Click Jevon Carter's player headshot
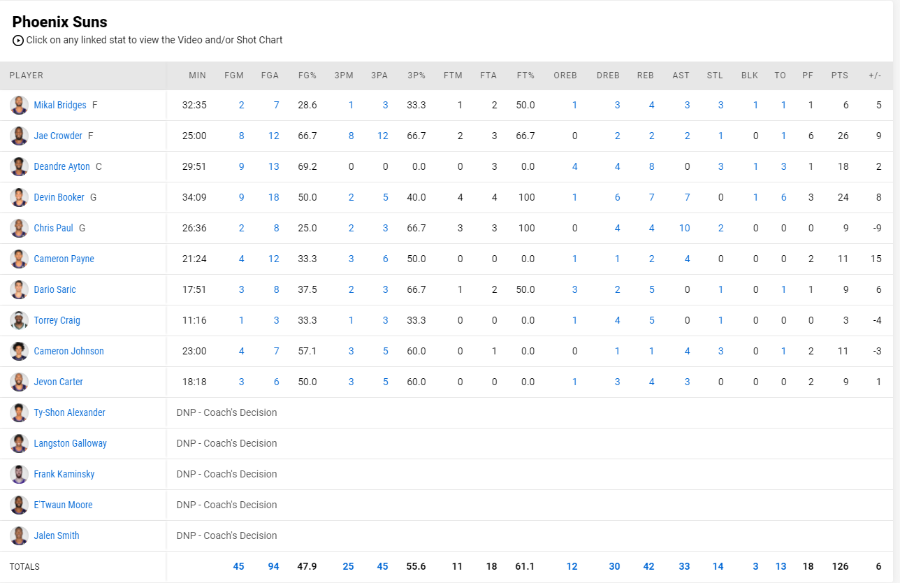This screenshot has width=900, height=583. point(19,382)
